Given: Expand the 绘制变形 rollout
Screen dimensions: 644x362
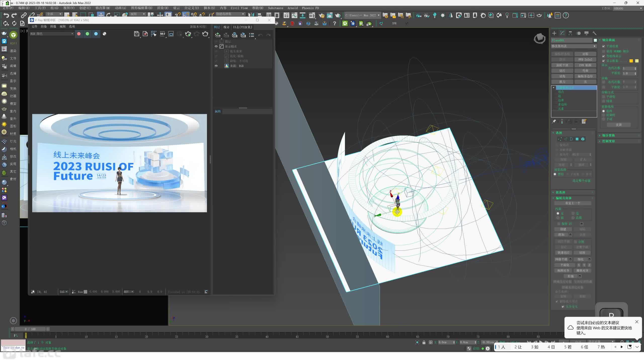Looking at the screenshot, I should pos(608,141).
